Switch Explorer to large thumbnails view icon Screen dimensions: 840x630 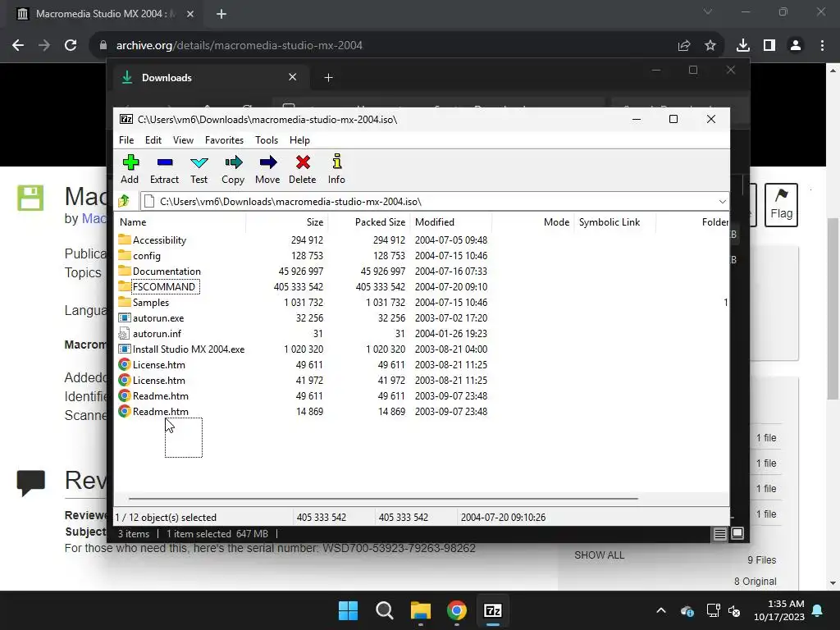point(737,533)
